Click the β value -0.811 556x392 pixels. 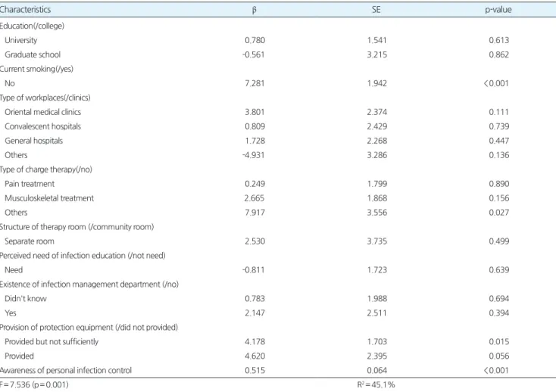[x=254, y=270]
